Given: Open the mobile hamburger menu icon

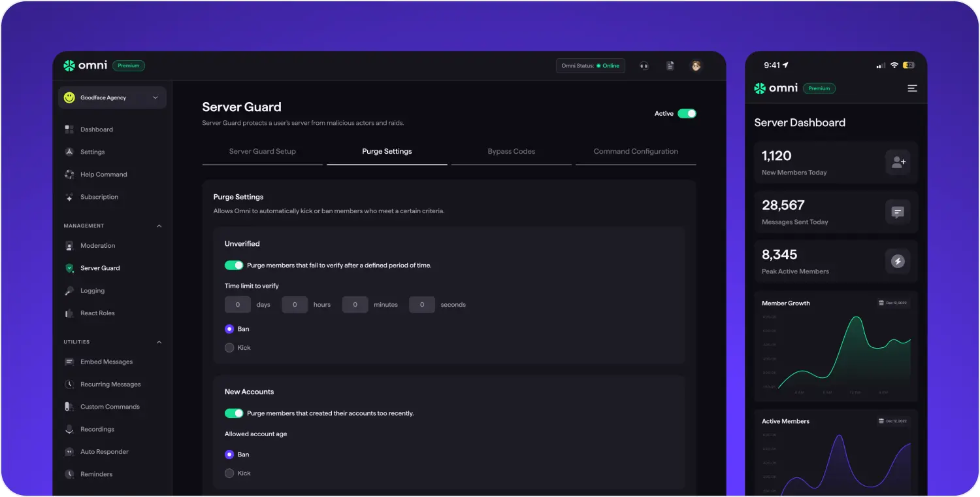Looking at the screenshot, I should pyautogui.click(x=912, y=88).
